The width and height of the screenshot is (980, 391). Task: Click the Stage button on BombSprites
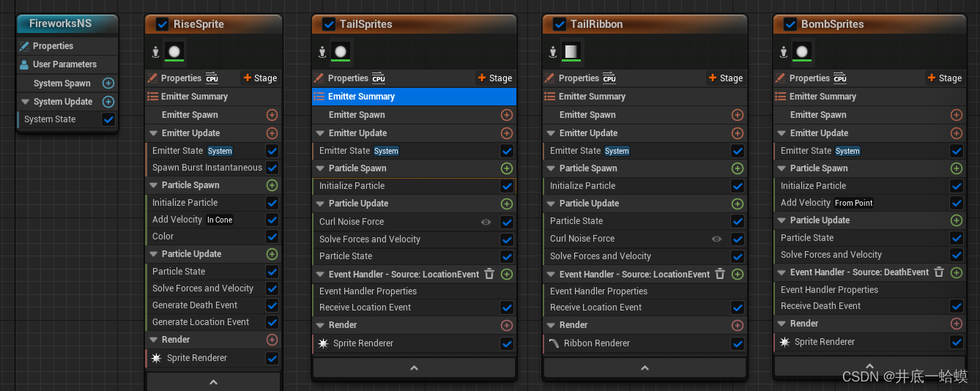(944, 78)
